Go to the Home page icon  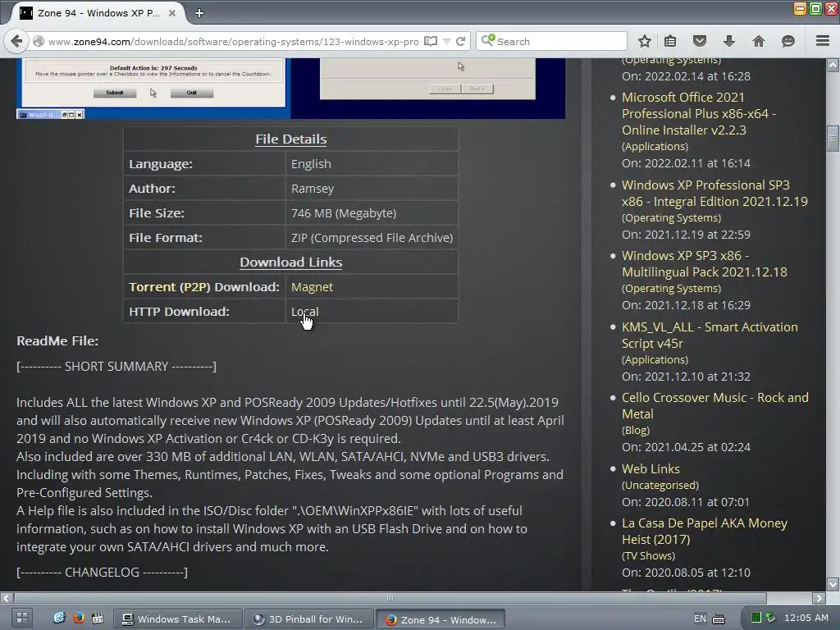(x=758, y=41)
